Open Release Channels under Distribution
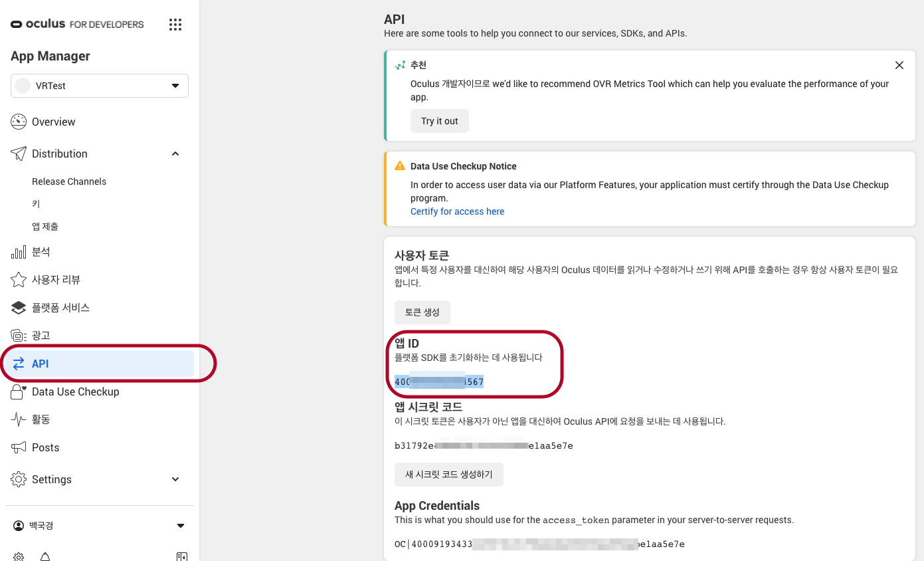Screen dimensions: 924x561 click(x=69, y=181)
